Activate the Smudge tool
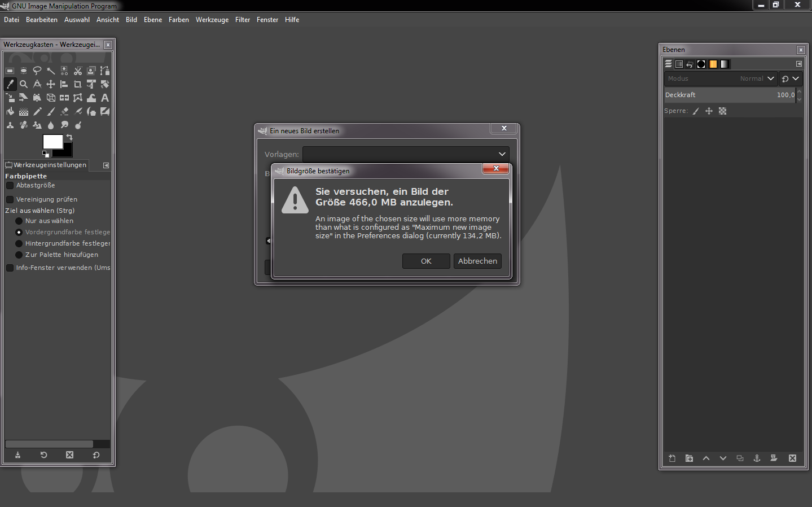The width and height of the screenshot is (812, 507). click(64, 125)
